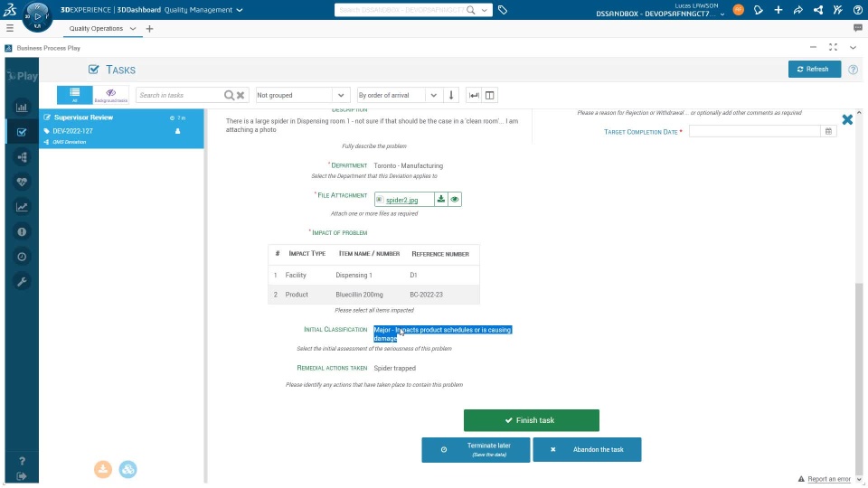Click the logout icon in sidebar

[22, 476]
